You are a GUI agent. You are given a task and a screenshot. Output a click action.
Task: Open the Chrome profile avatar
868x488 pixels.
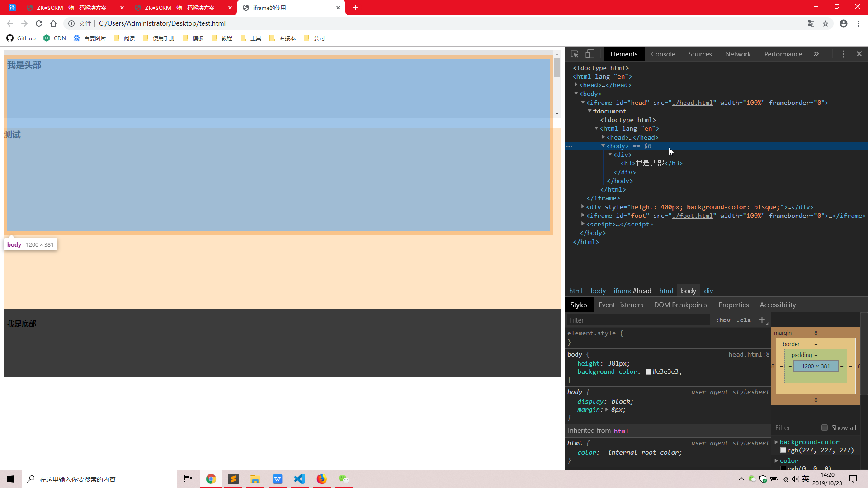point(844,23)
